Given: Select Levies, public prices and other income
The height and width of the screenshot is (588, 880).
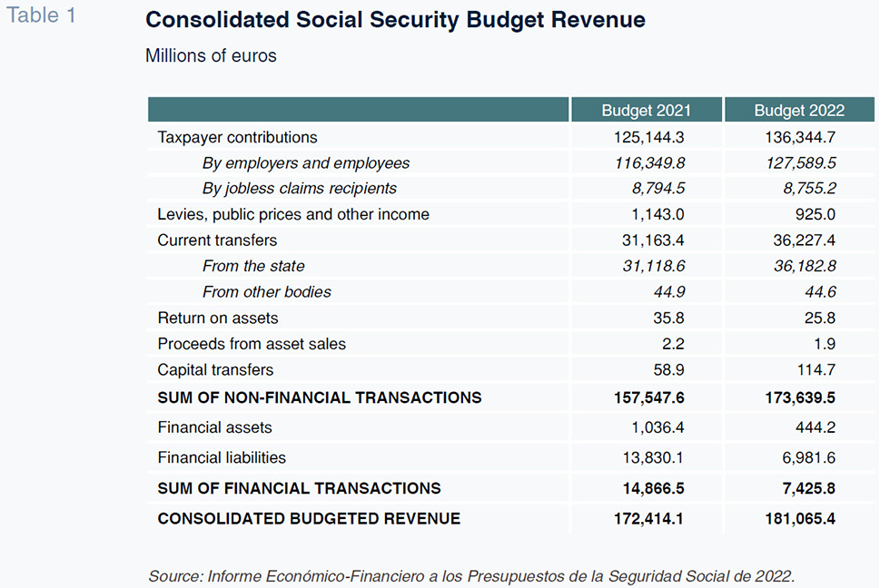Looking at the screenshot, I should pyautogui.click(x=293, y=214).
